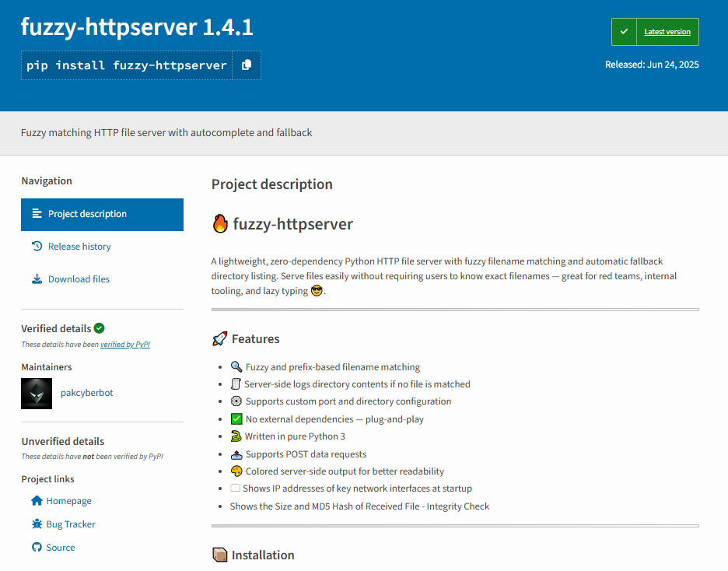Click the 'Shows the Size and MD5 Hash' feature text
This screenshot has height=571, width=728.
[359, 506]
